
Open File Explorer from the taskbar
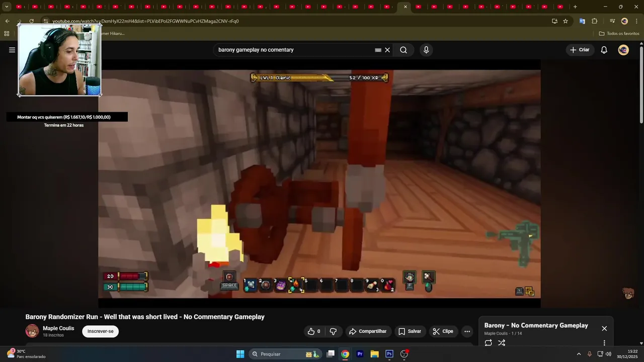[374, 354]
